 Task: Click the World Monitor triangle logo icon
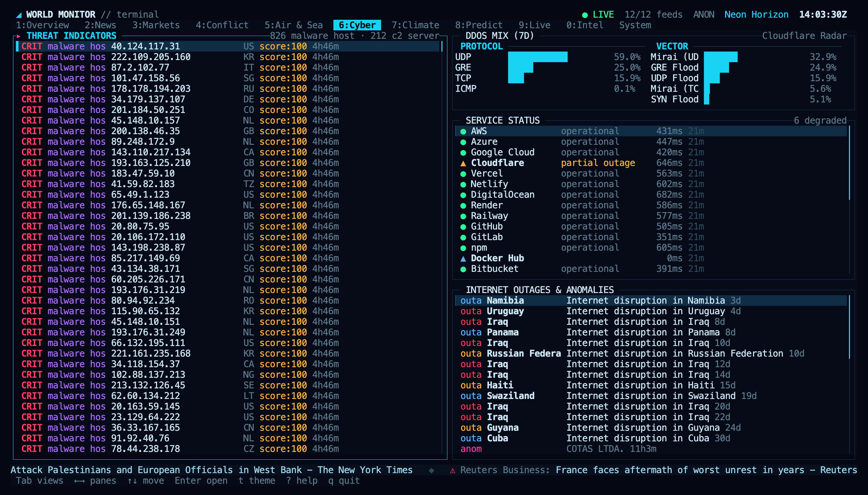(19, 15)
